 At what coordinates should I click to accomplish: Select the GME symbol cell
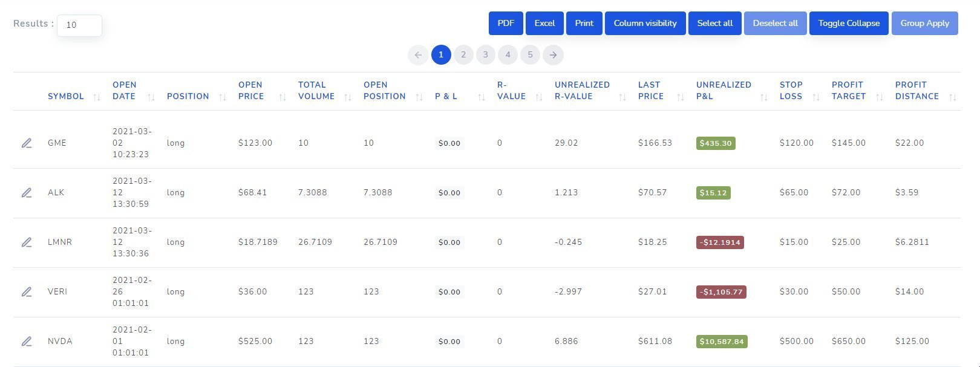[x=57, y=143]
